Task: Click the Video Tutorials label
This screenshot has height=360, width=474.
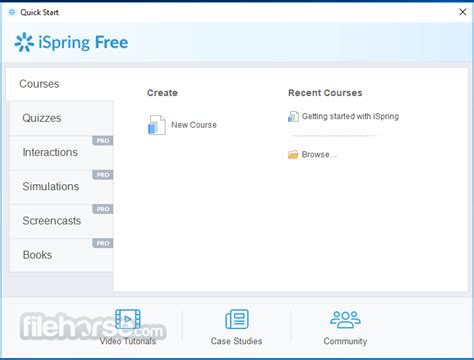Action: (128, 341)
